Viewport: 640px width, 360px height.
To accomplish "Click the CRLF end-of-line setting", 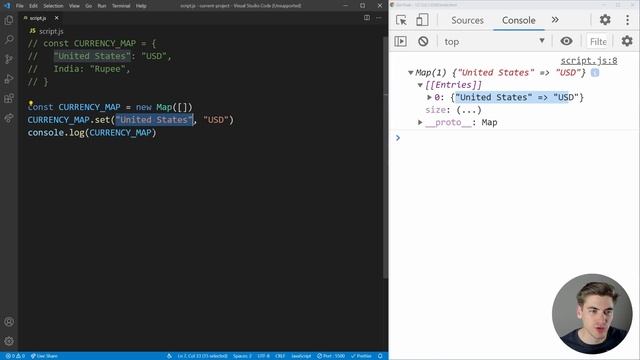I will point(280,356).
